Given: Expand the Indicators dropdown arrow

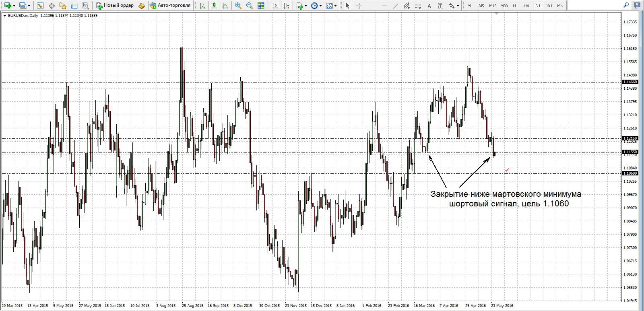Looking at the screenshot, I should pos(306,6).
